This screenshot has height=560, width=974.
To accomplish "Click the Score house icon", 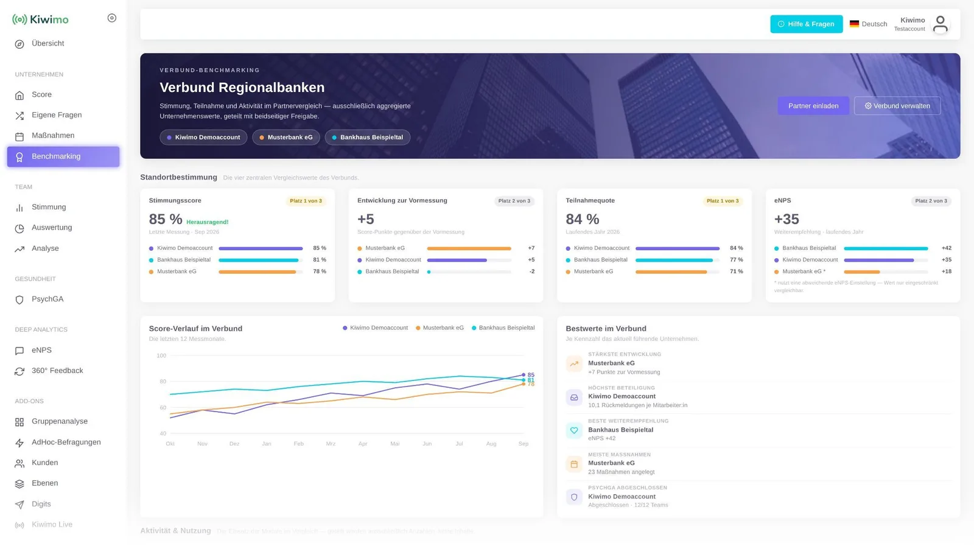I will pyautogui.click(x=19, y=95).
